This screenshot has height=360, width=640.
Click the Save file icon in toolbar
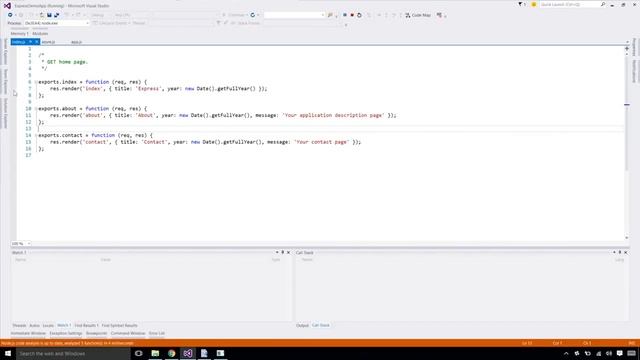pyautogui.click(x=49, y=15)
